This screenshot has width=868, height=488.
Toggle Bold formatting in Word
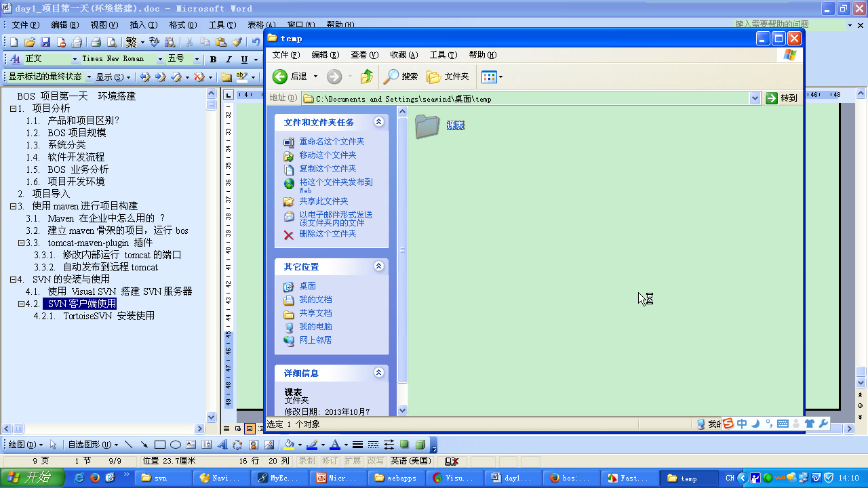click(213, 60)
